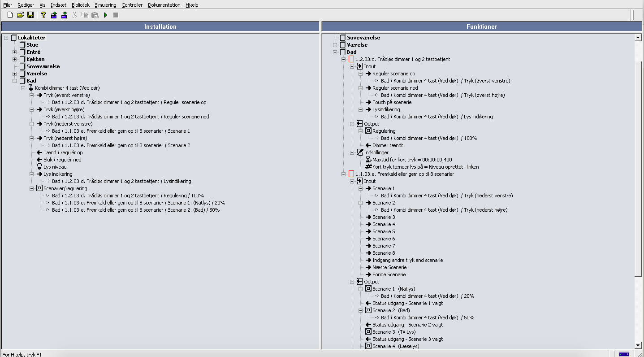The image size is (644, 357).
Task: Collapse the Indstillinger node in Funktioner
Action: point(352,152)
